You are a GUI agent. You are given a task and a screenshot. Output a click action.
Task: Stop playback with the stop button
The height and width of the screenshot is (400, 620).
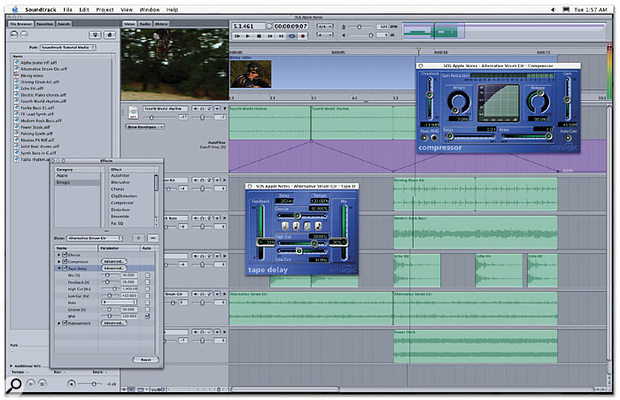tap(259, 36)
